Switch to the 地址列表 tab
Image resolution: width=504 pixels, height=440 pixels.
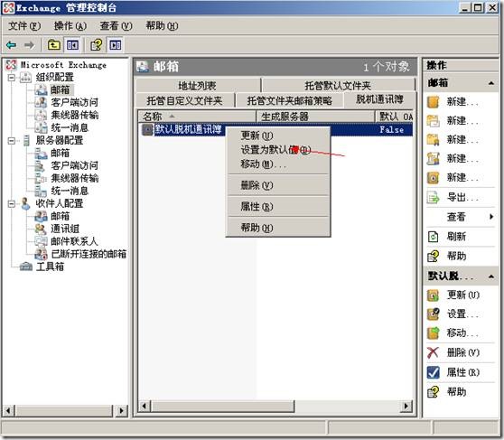(198, 86)
